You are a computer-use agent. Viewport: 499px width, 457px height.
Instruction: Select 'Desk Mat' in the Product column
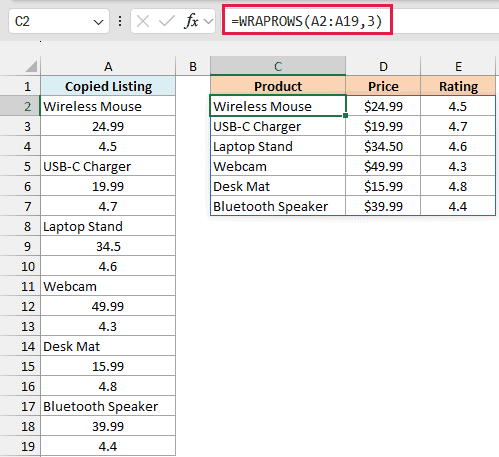tap(278, 186)
